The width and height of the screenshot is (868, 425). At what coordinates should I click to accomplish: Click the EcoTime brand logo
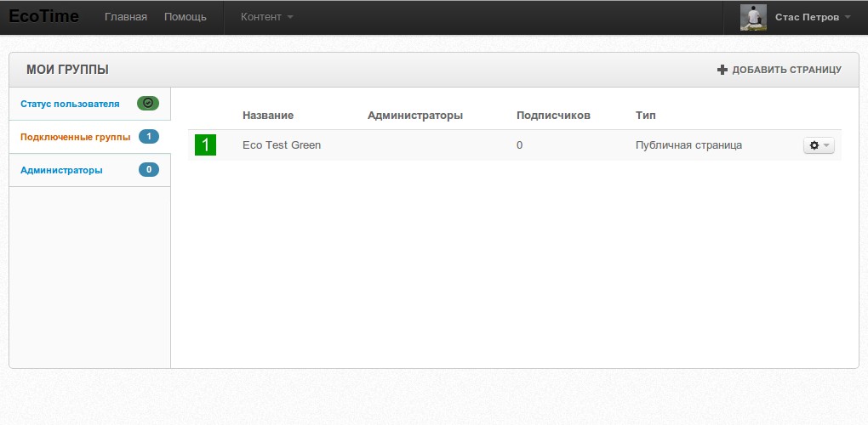[43, 17]
